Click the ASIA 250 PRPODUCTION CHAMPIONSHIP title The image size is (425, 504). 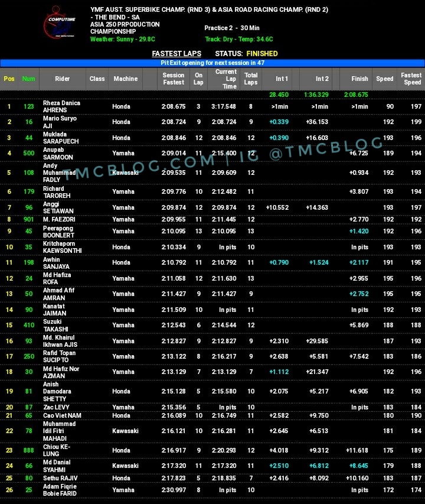pos(125,28)
